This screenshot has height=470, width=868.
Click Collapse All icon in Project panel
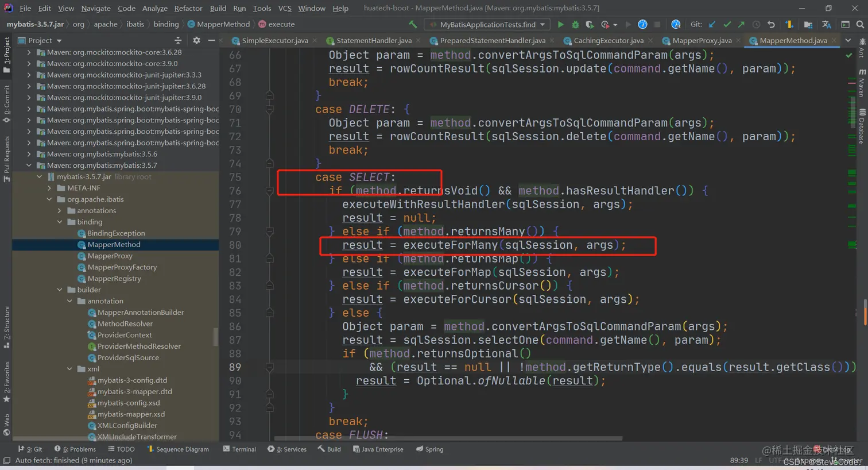pos(178,40)
